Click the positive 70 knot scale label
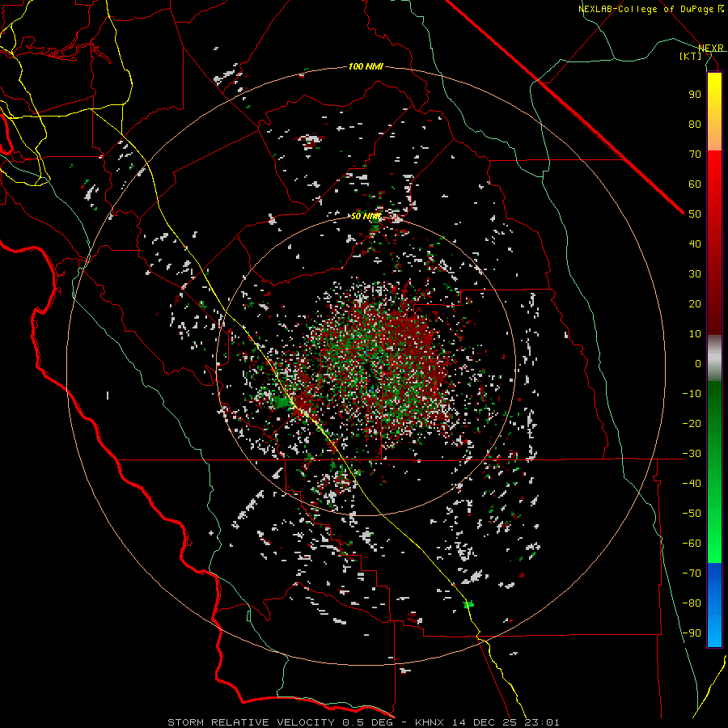728x728 pixels. tap(695, 154)
